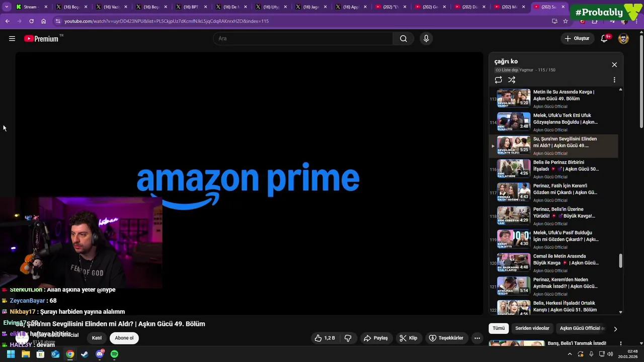
Task: Click the Teşekkürler thanks button
Action: (x=446, y=338)
